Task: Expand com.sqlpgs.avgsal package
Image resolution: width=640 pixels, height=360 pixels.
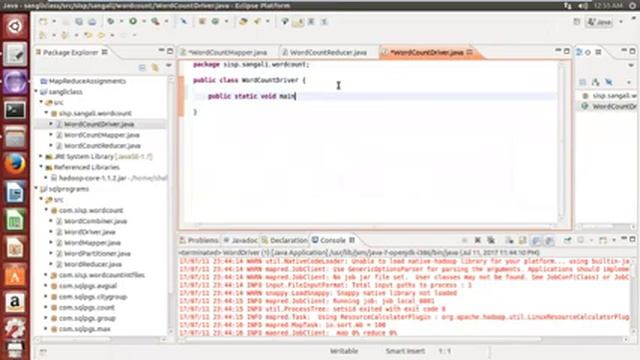Action: point(46,286)
